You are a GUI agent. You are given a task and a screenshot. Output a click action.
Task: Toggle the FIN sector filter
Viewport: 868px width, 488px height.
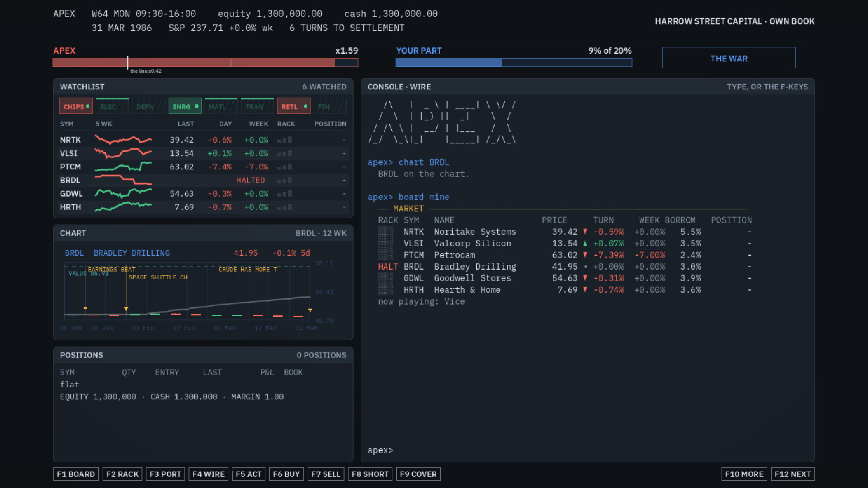(330, 106)
